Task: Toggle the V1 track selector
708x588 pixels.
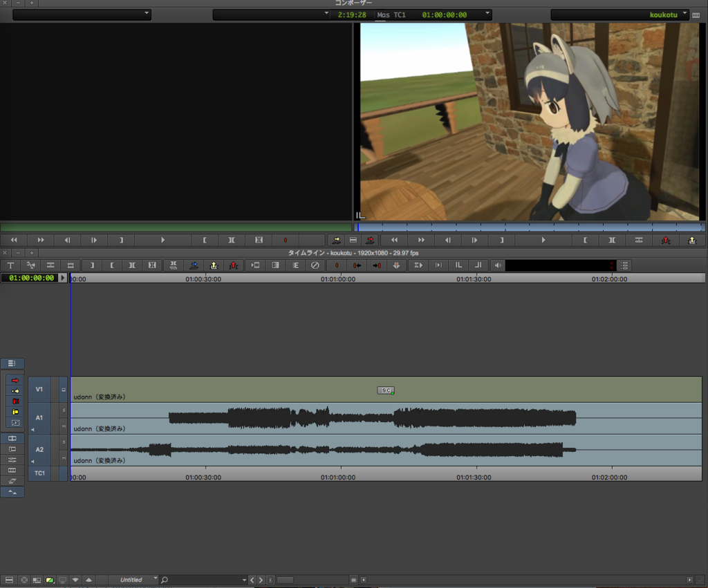Action: [x=39, y=390]
